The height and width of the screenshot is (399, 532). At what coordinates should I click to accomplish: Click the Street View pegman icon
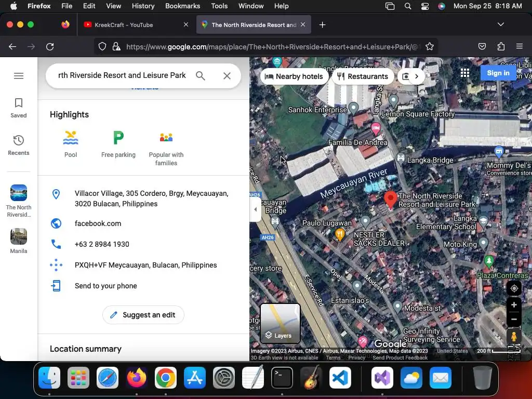click(x=514, y=336)
